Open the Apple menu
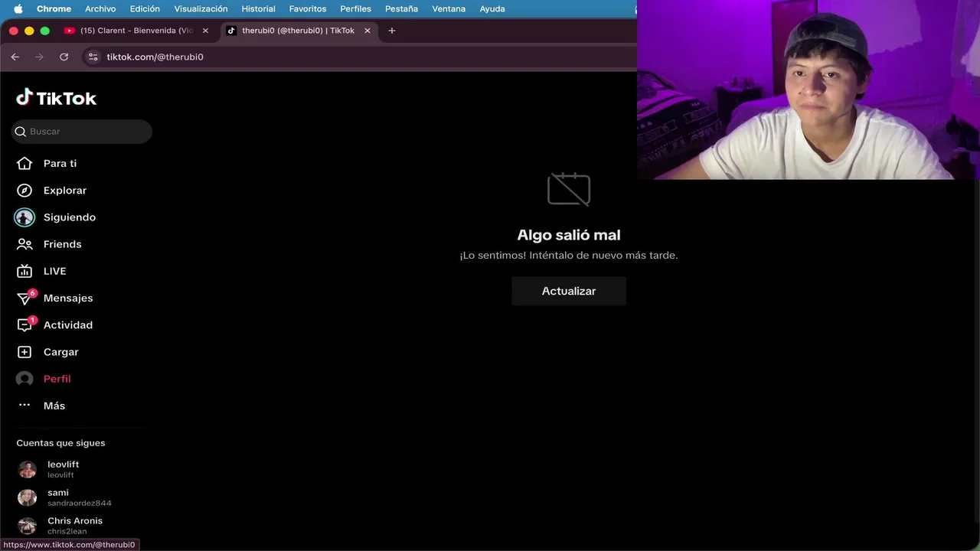Viewport: 980px width, 551px height. (x=18, y=8)
